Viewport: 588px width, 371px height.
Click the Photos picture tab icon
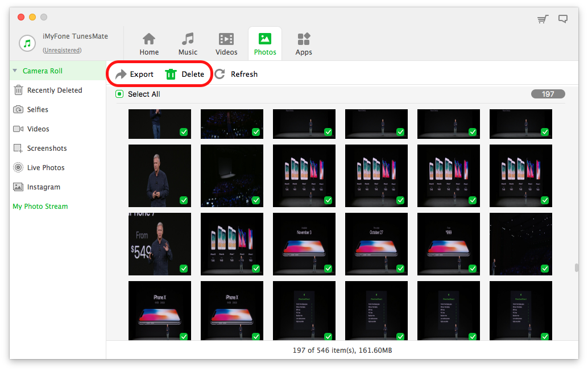(x=265, y=39)
